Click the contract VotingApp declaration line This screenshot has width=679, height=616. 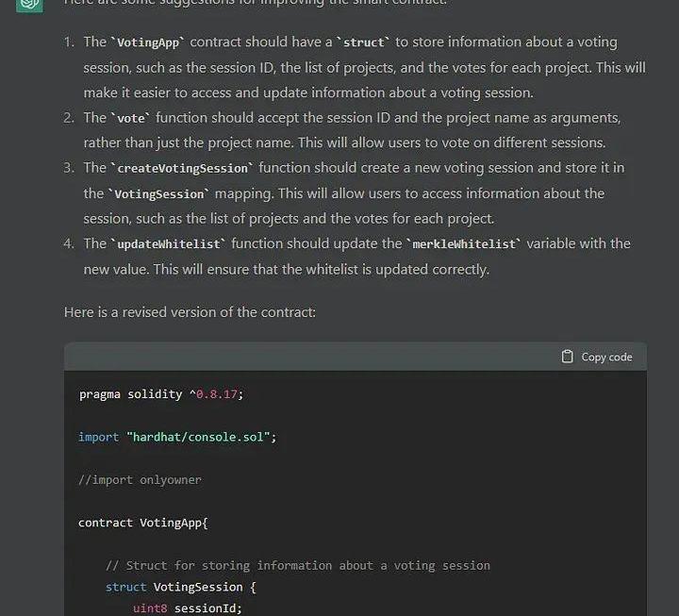tap(143, 523)
